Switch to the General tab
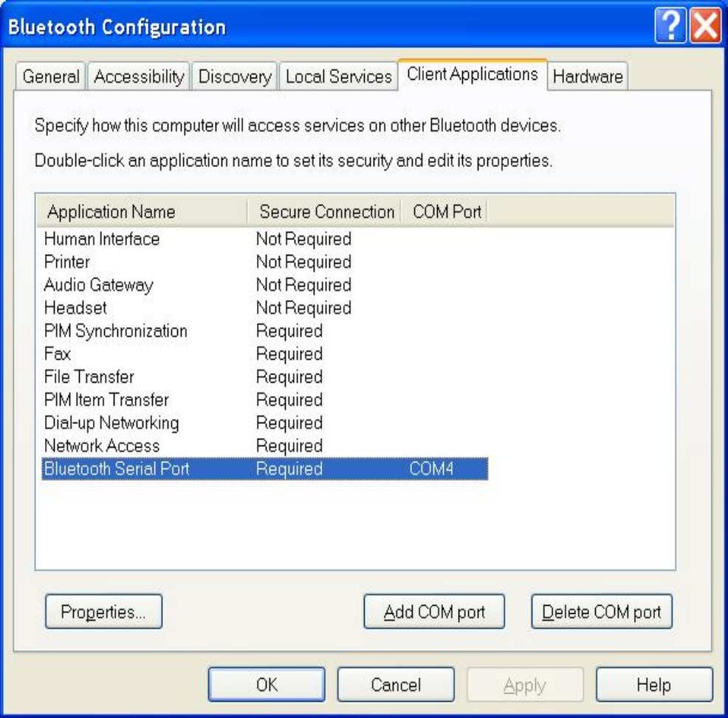This screenshot has height=718, width=728. coord(51,76)
